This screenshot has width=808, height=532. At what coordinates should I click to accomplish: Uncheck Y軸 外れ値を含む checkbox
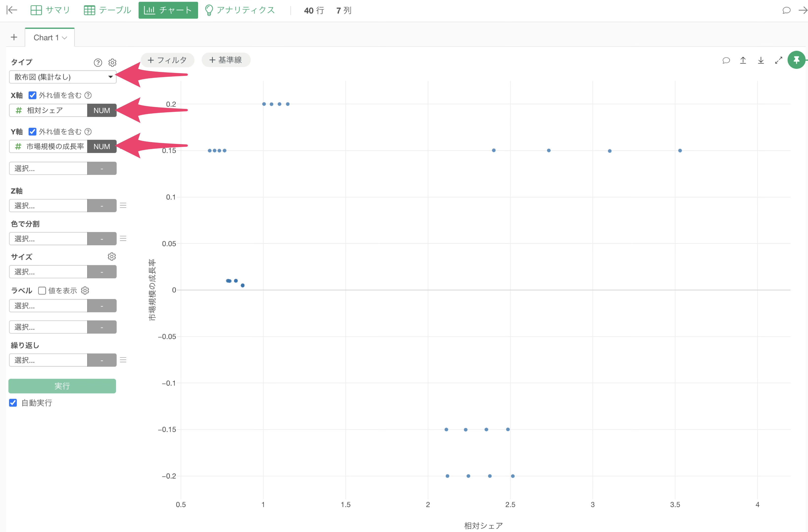click(x=33, y=132)
